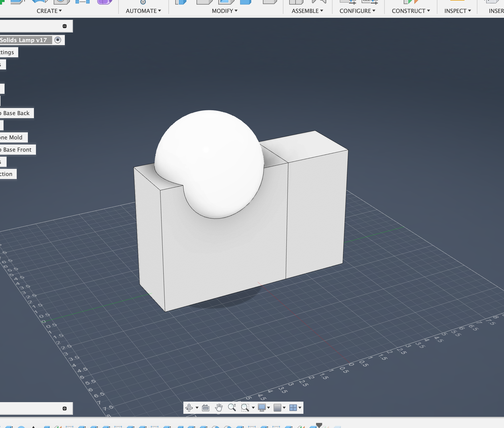Expand the bottom panel with plus button
504x428 pixels.
(65, 408)
